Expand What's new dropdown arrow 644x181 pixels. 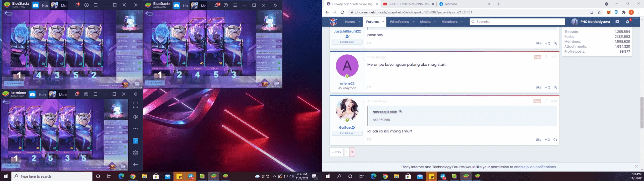click(x=413, y=22)
